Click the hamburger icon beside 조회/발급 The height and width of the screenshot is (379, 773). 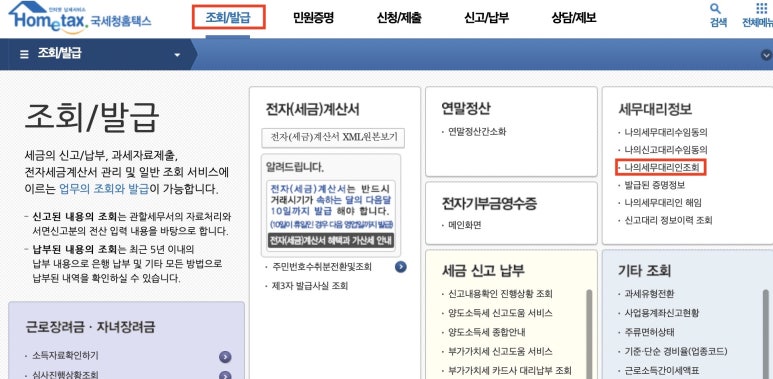[x=24, y=54]
